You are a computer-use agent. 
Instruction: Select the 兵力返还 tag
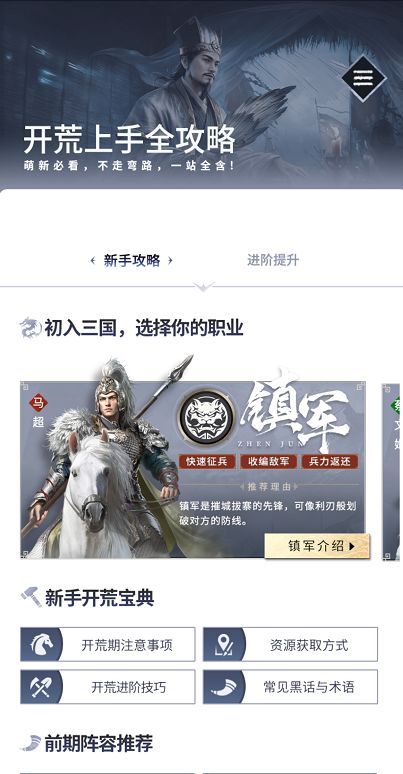pos(330,462)
